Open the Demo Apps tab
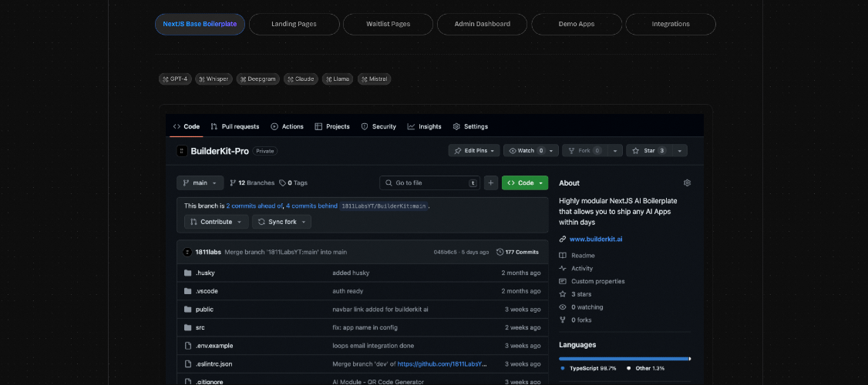The height and width of the screenshot is (385, 868). (577, 25)
